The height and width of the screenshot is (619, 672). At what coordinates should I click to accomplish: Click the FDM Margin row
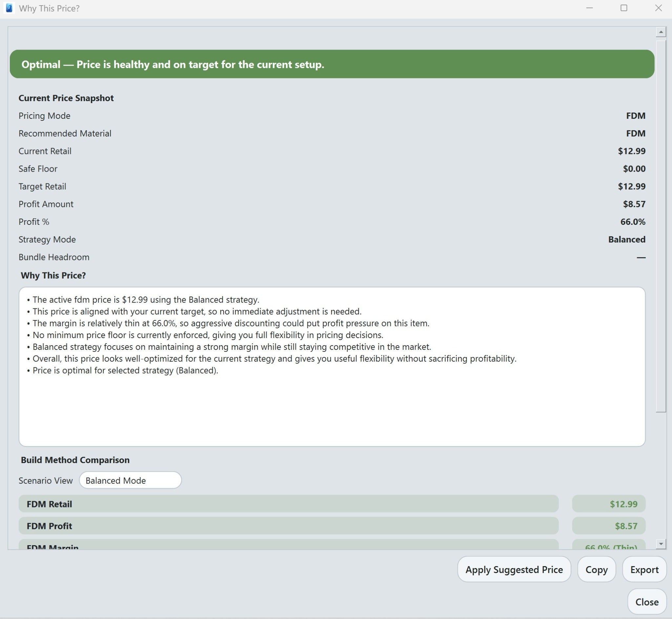(x=289, y=546)
